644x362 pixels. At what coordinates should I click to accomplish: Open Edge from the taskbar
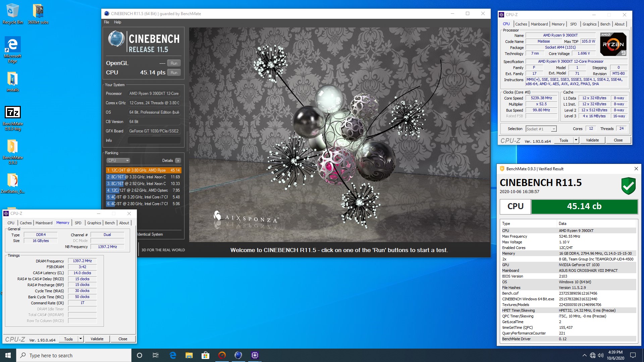173,355
